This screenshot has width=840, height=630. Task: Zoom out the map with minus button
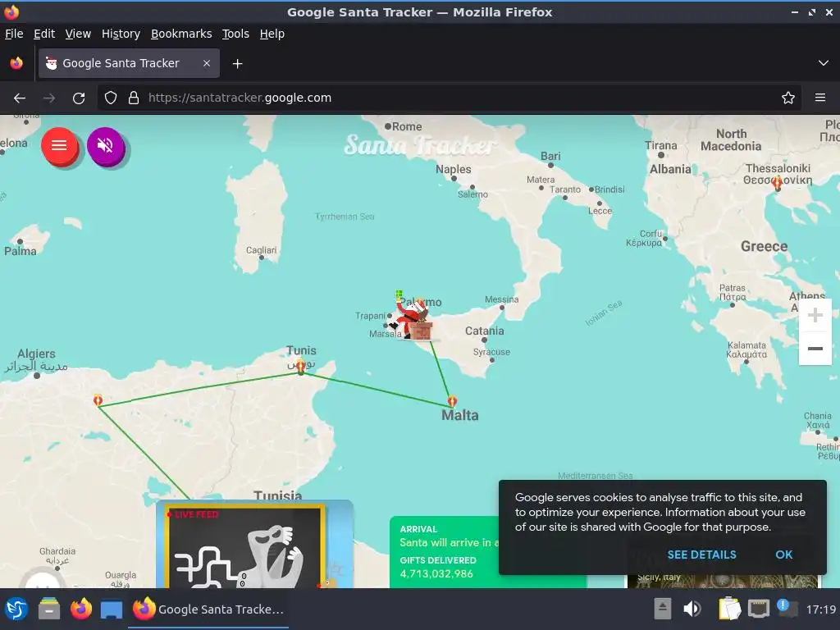[x=815, y=348]
